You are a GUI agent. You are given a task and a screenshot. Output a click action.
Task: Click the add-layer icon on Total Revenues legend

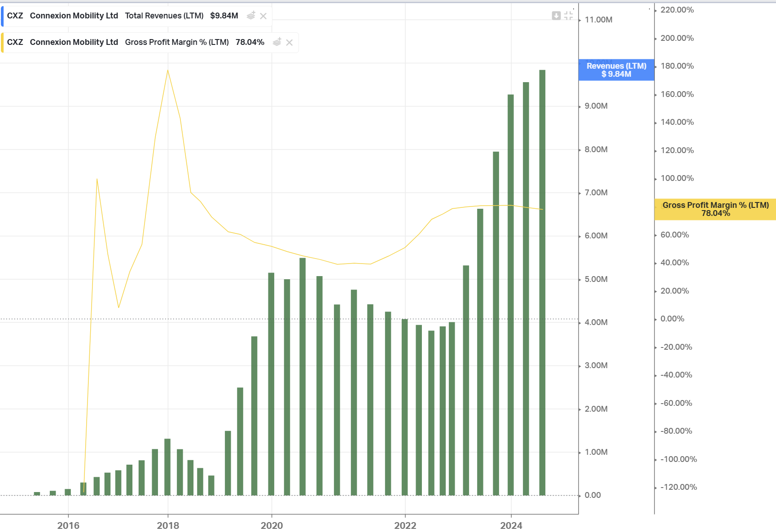[x=251, y=16]
